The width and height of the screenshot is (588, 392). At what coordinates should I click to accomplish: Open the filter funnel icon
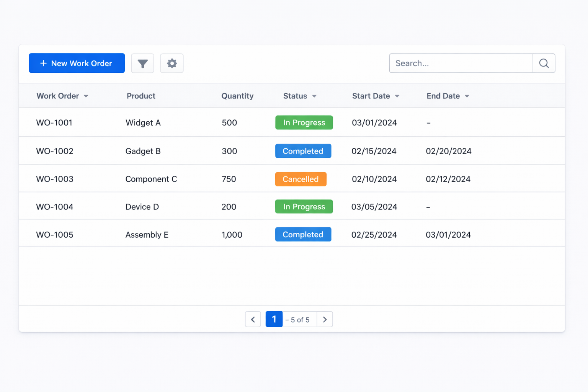(x=142, y=64)
